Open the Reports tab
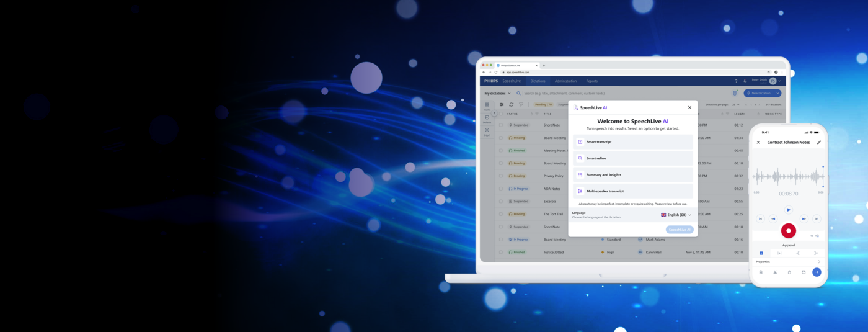868x332 pixels. pyautogui.click(x=591, y=81)
